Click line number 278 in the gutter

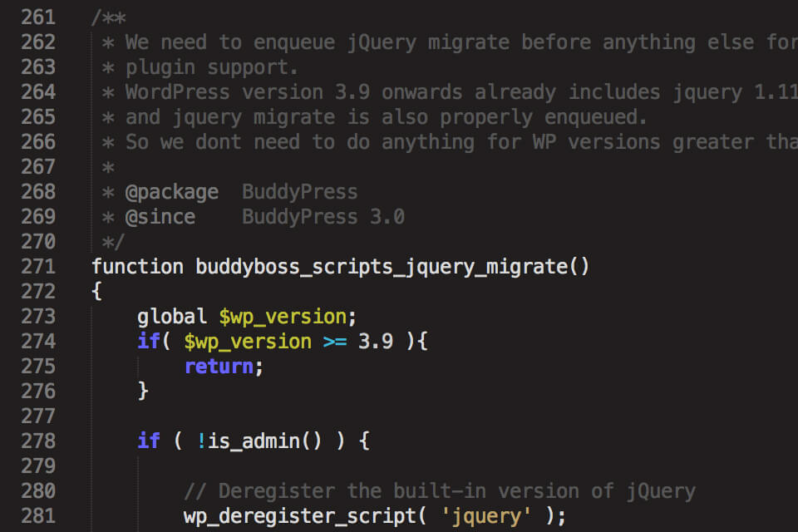[38, 441]
